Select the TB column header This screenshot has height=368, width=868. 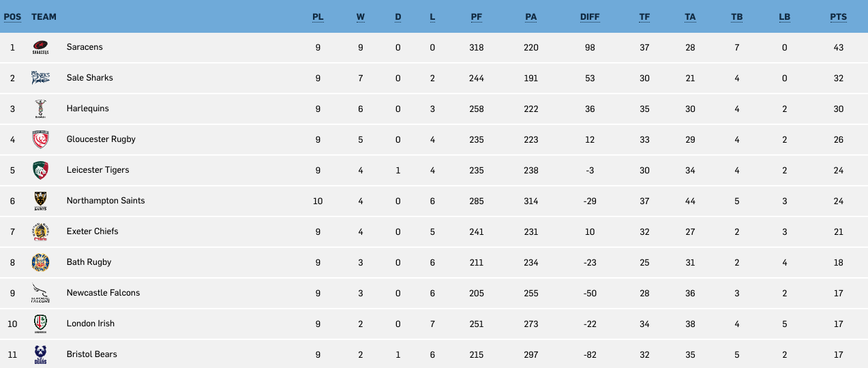pos(736,16)
